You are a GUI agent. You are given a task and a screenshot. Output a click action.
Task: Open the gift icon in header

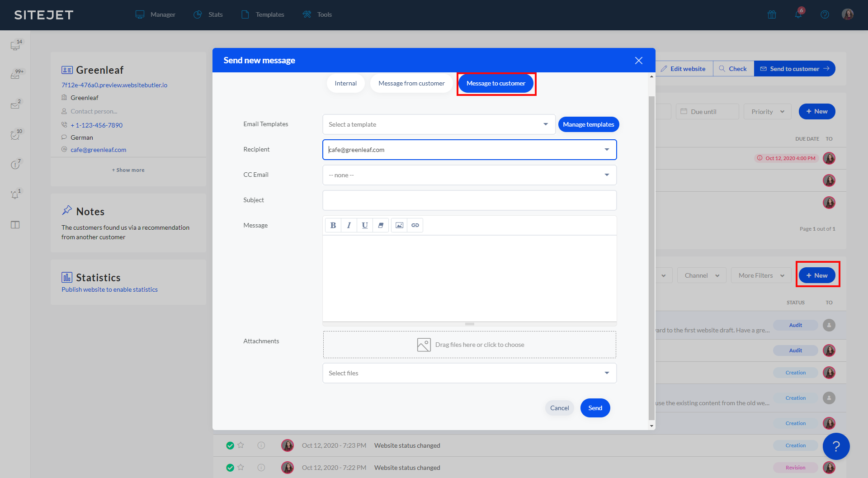pos(772,14)
